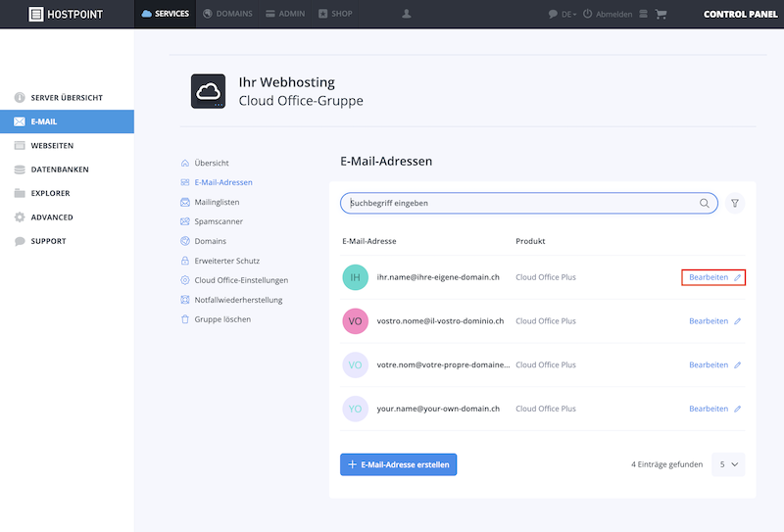Open the Domains top navigation tab

227,14
